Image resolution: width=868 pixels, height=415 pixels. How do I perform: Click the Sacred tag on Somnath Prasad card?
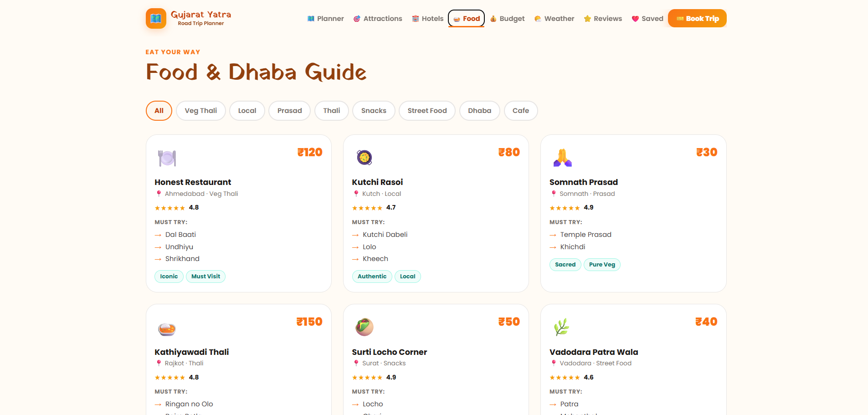pos(565,265)
